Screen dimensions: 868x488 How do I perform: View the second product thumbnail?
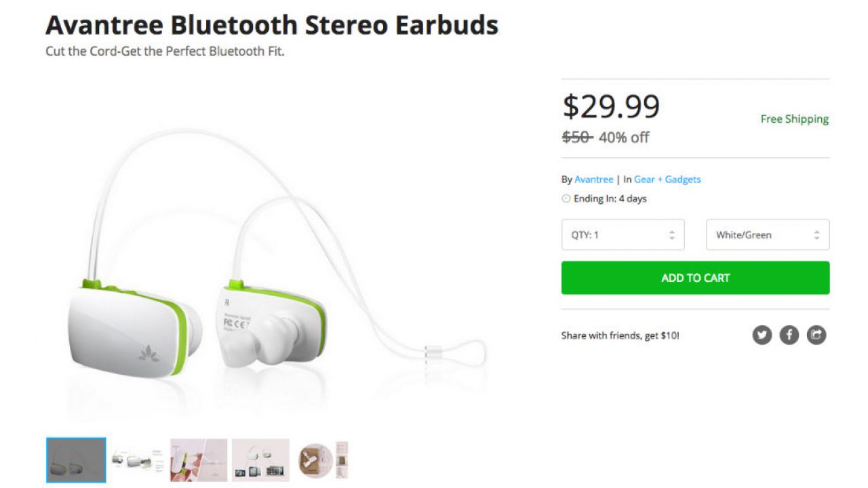[x=138, y=460]
